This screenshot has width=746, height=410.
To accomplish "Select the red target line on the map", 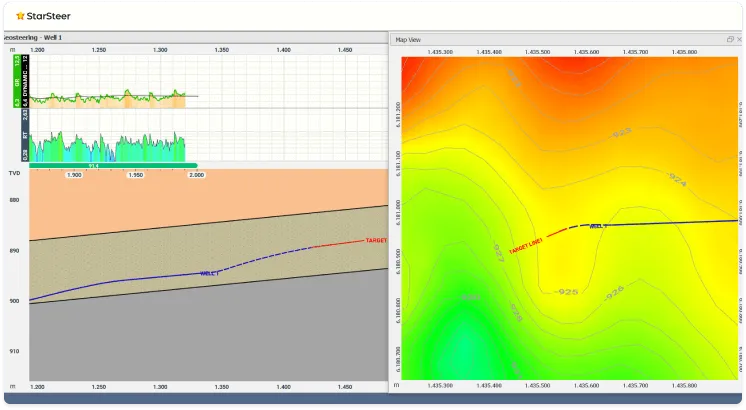I will [x=557, y=233].
